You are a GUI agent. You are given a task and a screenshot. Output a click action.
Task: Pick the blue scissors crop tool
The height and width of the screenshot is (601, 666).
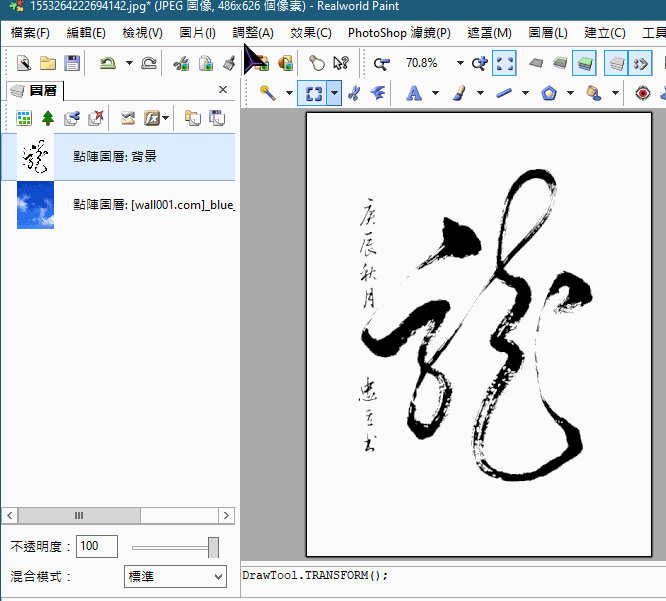354,93
